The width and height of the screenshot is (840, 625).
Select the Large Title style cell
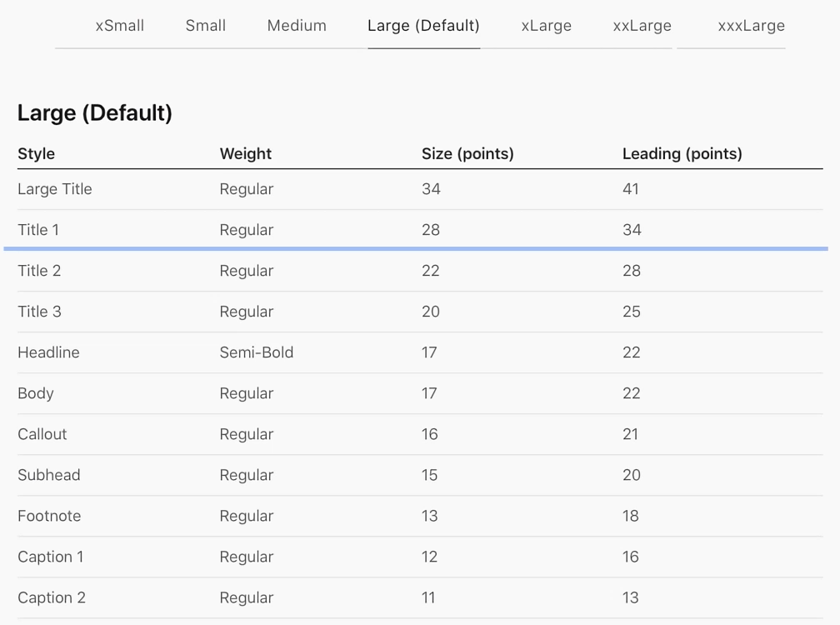point(55,189)
